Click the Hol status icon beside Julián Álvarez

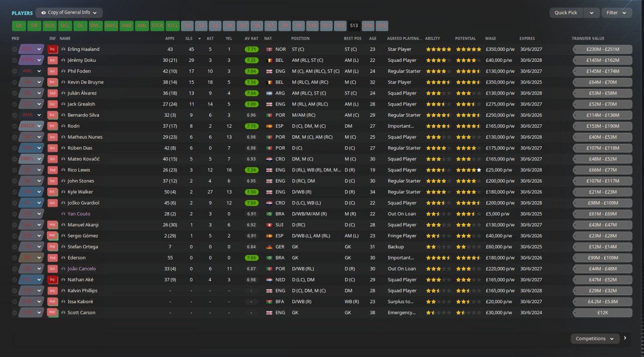52,93
